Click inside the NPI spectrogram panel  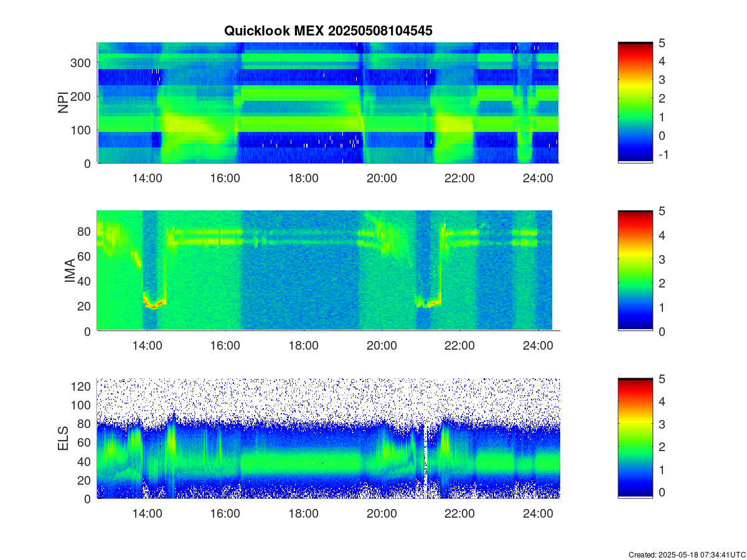point(328,103)
